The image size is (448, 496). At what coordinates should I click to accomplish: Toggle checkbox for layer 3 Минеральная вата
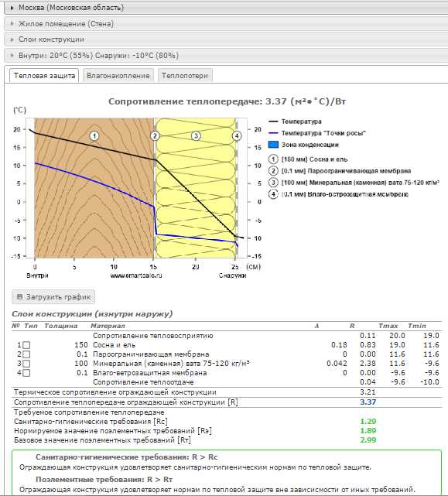click(x=26, y=364)
